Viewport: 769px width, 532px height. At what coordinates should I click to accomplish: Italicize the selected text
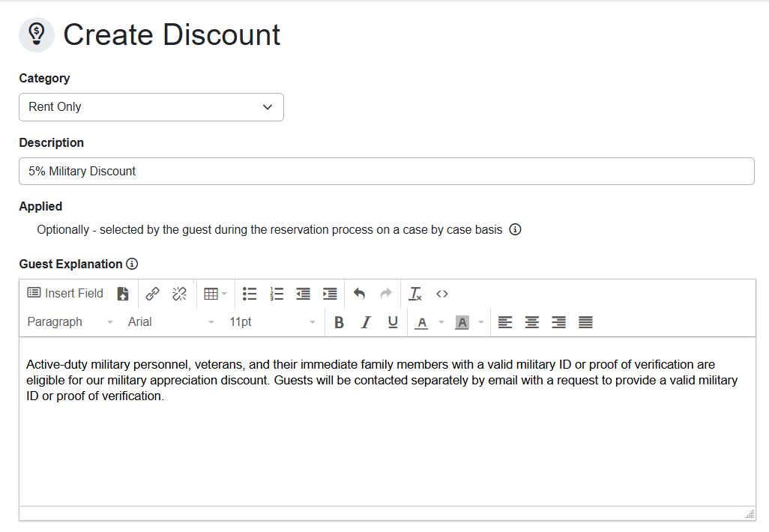click(x=365, y=321)
